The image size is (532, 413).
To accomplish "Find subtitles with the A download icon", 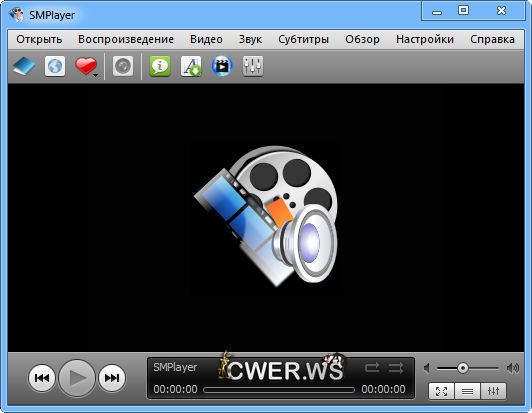I will [x=191, y=66].
